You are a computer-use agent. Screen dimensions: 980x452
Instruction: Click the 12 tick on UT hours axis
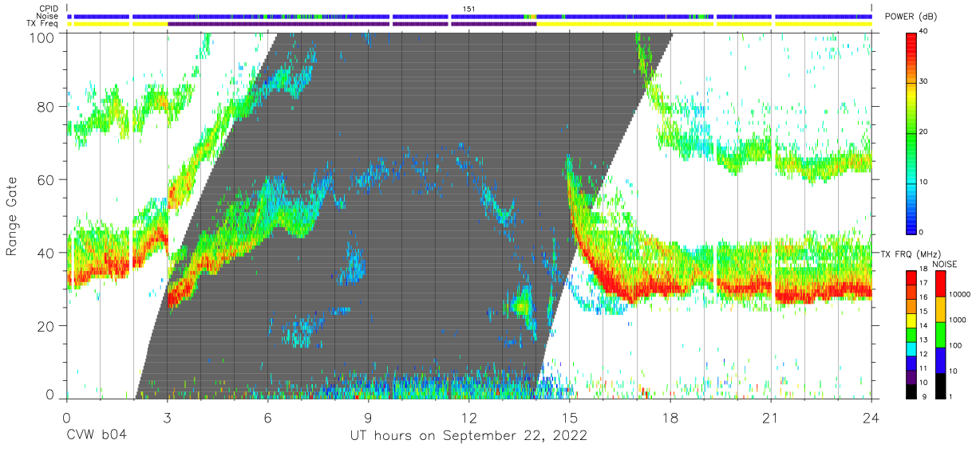[468, 417]
